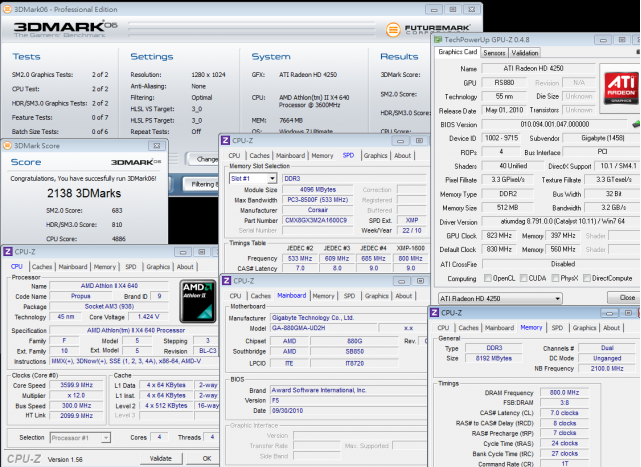Viewport: 641px width, 467px height.
Task: Click the CPU-Z Z icon of the Mainboard window
Action: [x=226, y=281]
